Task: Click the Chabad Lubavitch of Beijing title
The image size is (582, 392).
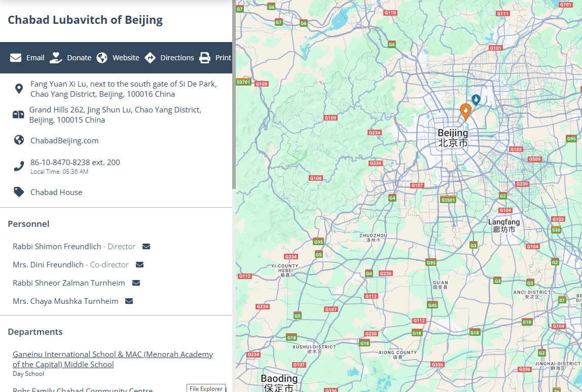Action: [85, 20]
